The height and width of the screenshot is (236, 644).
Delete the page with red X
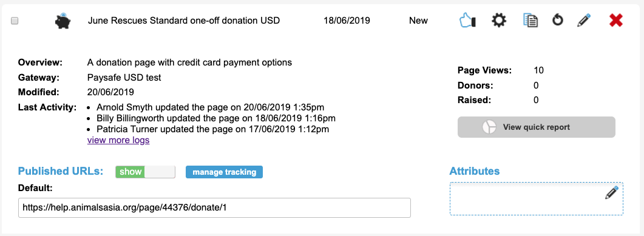point(615,20)
